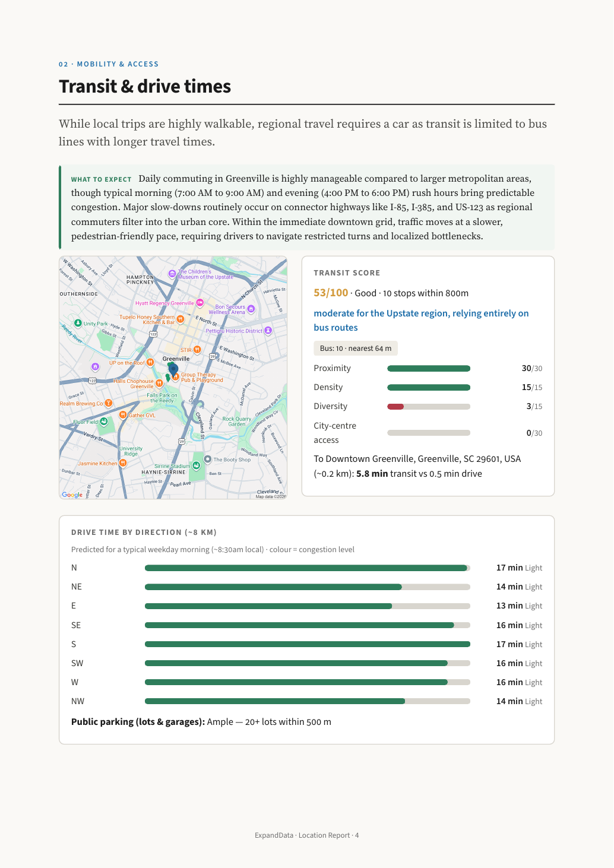Click the 'WHAT TO EXPECT' label

point(102,179)
